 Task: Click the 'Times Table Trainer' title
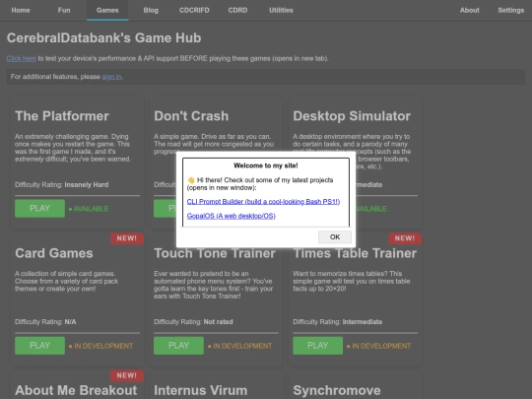tap(355, 253)
